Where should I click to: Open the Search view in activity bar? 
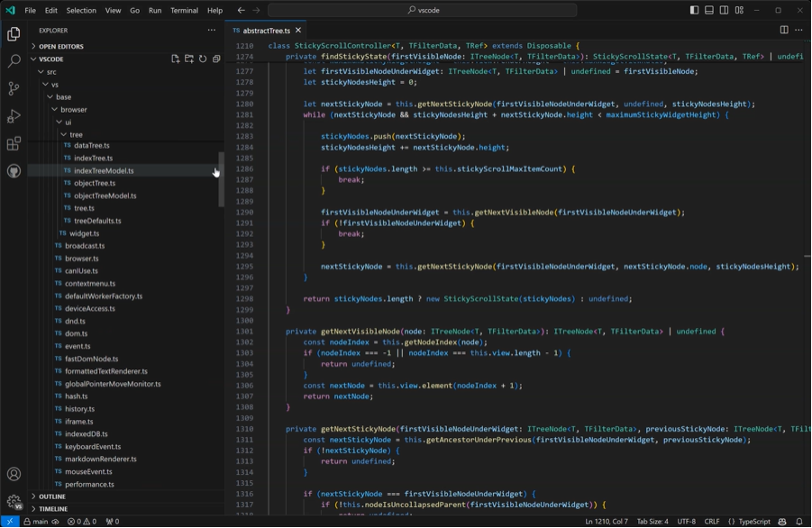point(14,61)
